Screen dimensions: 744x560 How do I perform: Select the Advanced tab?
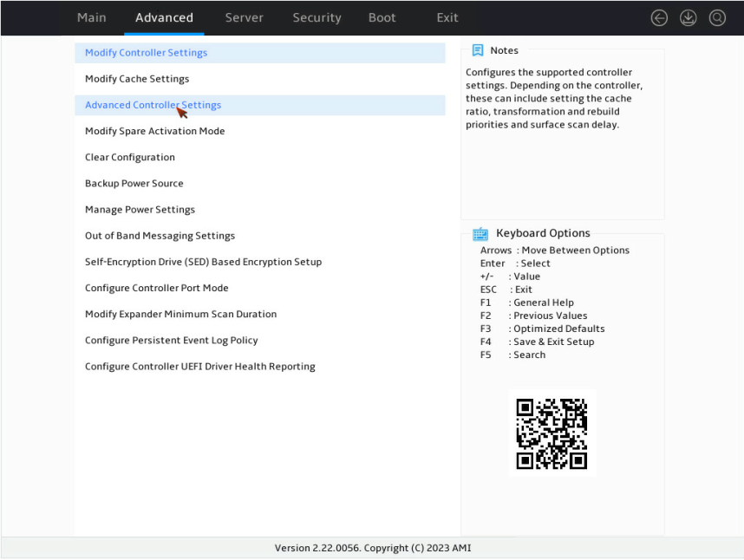(164, 17)
